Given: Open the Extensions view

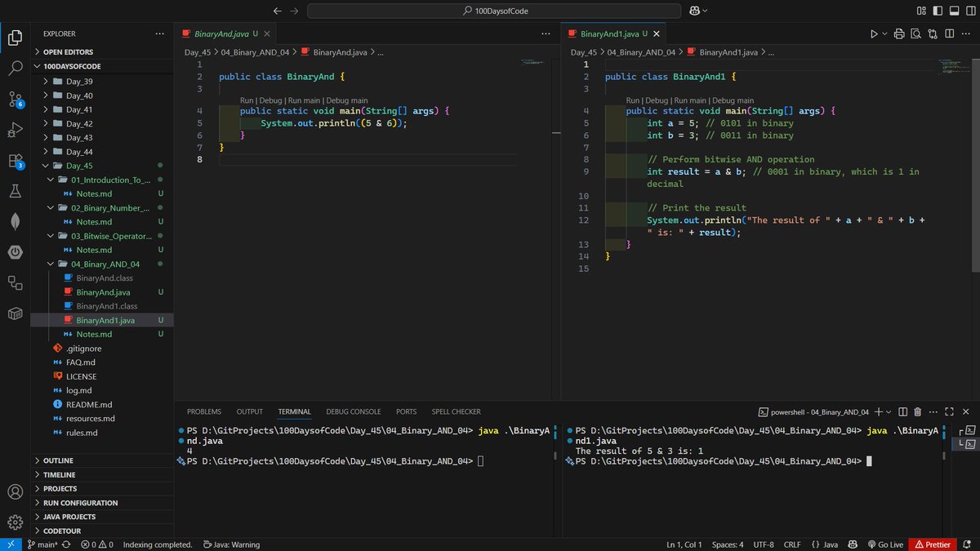Looking at the screenshot, I should pos(15,160).
